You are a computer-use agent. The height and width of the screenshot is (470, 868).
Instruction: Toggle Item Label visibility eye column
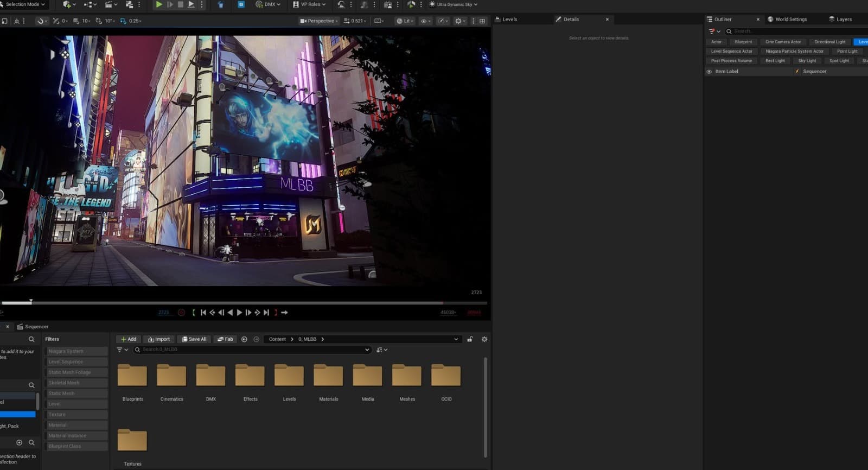click(x=709, y=72)
